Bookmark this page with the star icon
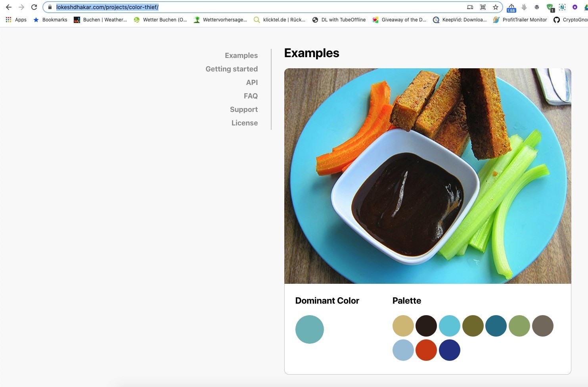This screenshot has width=588, height=387. click(x=496, y=7)
